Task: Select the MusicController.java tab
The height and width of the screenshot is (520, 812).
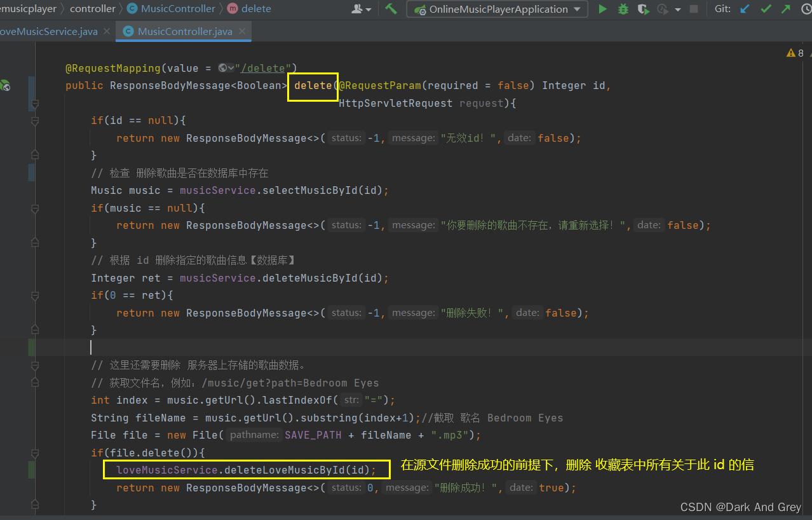Action: coord(184,31)
